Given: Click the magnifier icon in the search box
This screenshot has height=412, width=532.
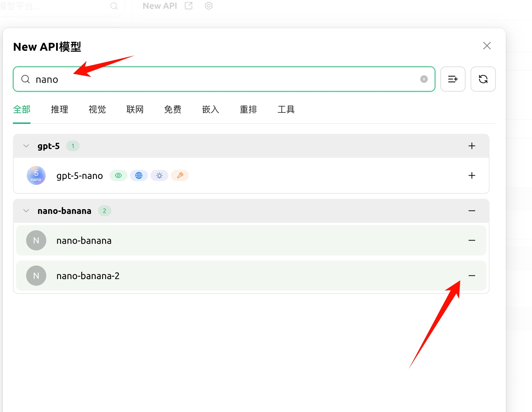Looking at the screenshot, I should pos(25,79).
